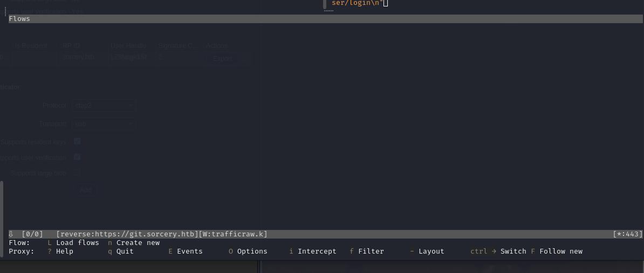This screenshot has width=644, height=273.
Task: Click the Filter key hint
Action: point(367,251)
